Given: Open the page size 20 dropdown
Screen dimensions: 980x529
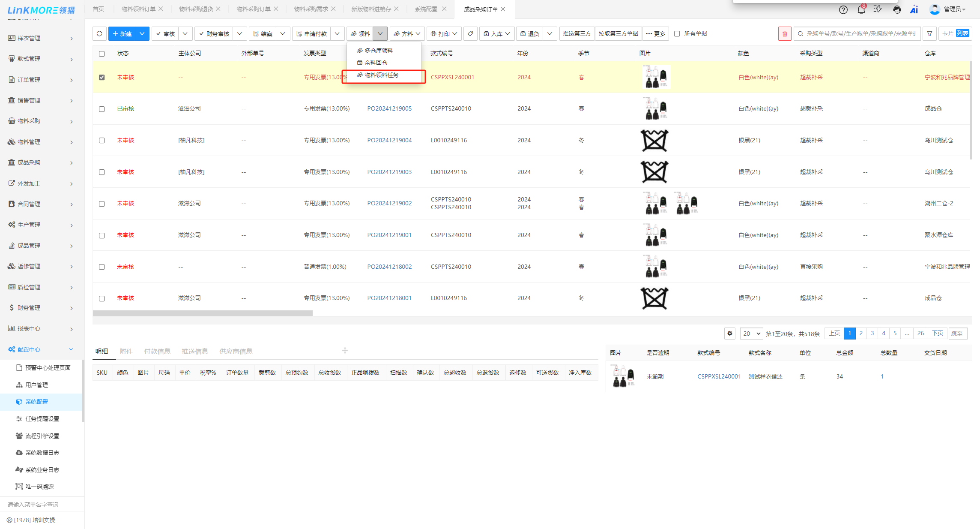Looking at the screenshot, I should tap(751, 334).
